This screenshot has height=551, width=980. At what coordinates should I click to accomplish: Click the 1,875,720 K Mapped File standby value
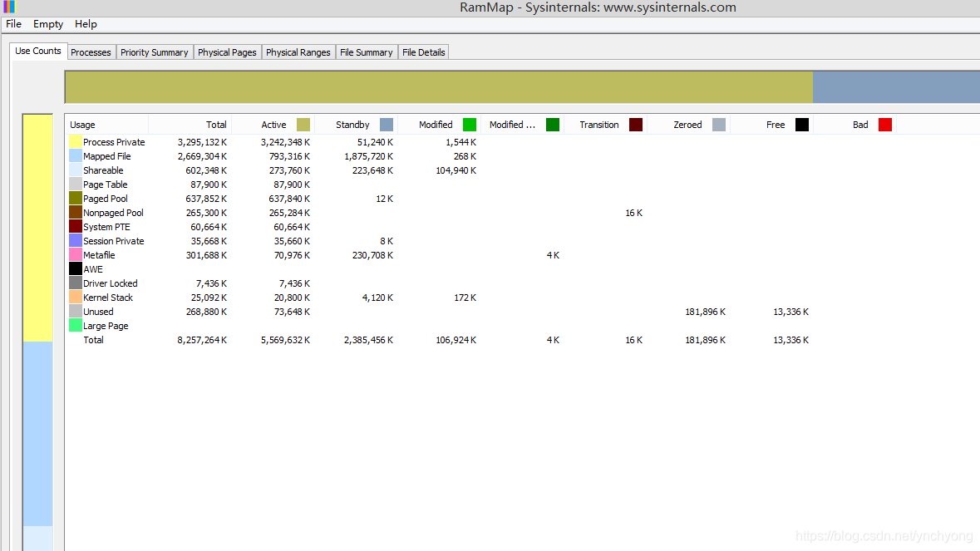pyautogui.click(x=368, y=156)
